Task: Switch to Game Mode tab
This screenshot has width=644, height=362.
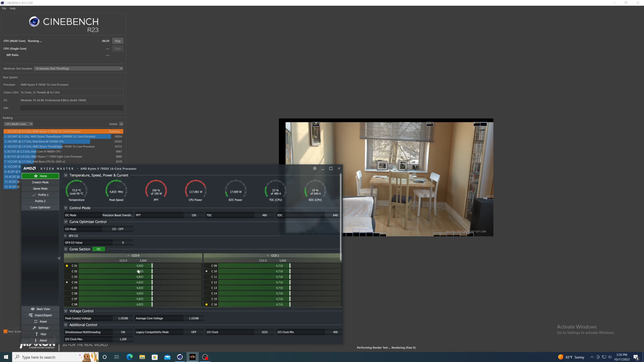Action: (x=40, y=189)
